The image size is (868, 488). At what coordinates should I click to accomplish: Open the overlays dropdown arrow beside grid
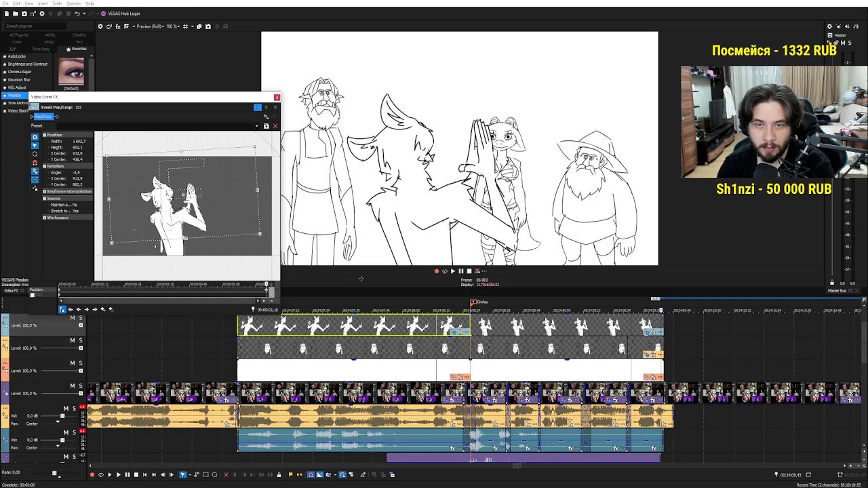[191, 26]
